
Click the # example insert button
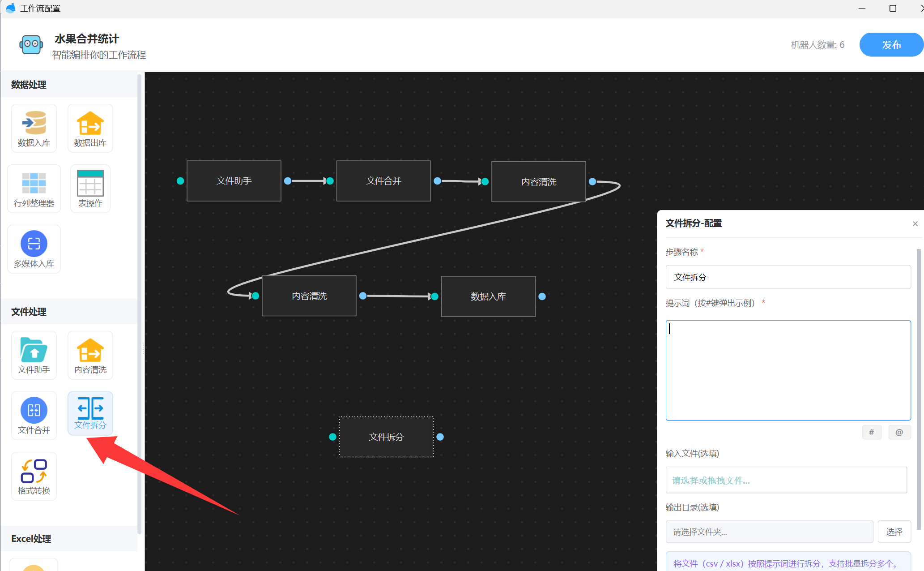(x=871, y=432)
